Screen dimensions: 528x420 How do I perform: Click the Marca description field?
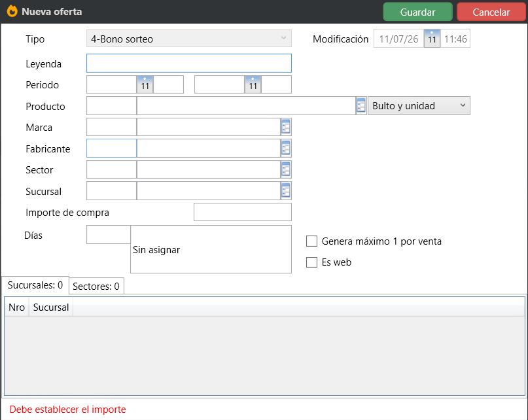tap(209, 127)
